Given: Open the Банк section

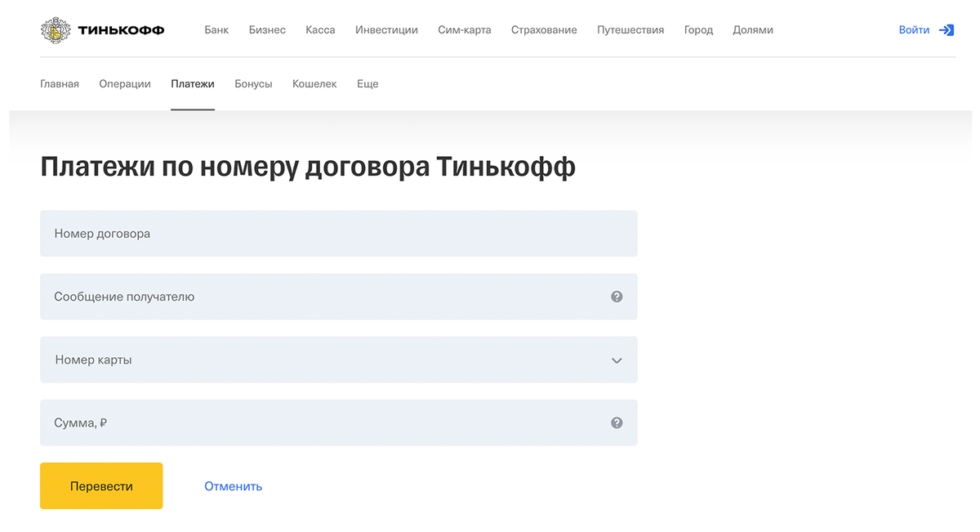Looking at the screenshot, I should [216, 30].
